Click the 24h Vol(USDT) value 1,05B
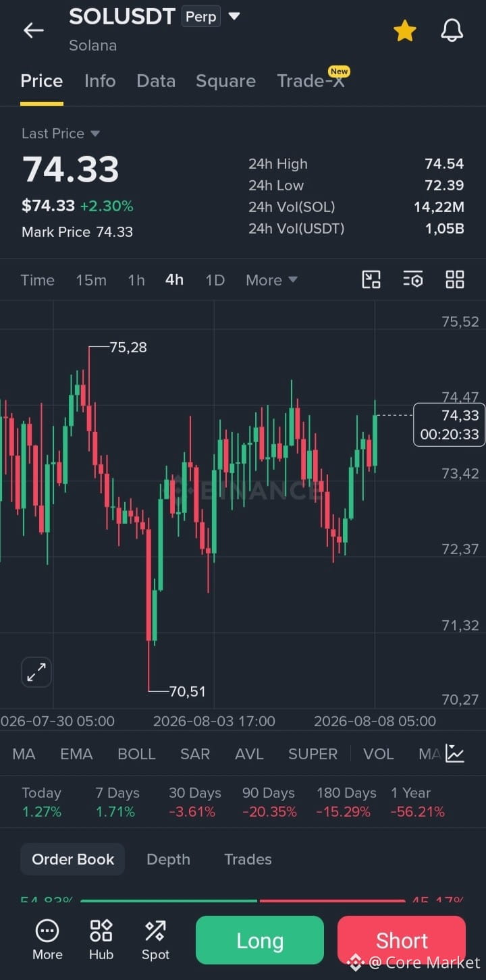This screenshot has width=486, height=980. (444, 229)
